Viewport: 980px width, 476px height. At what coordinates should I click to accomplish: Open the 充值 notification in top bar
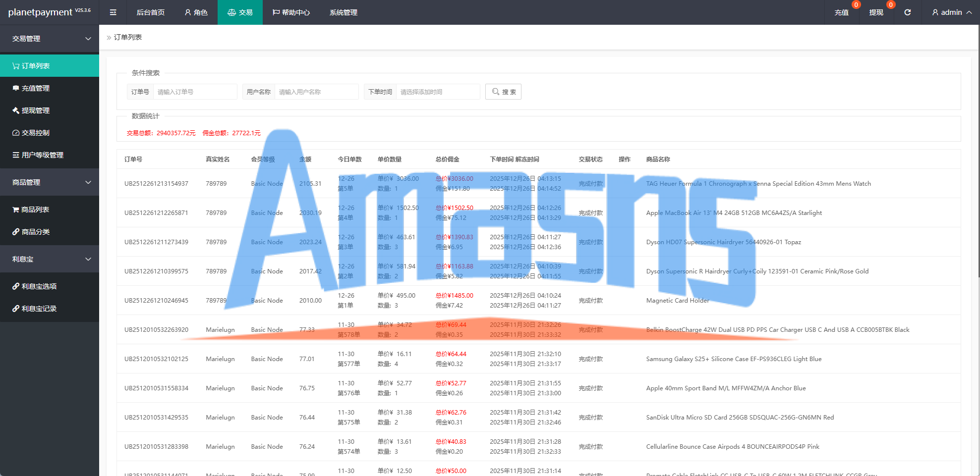coord(842,12)
